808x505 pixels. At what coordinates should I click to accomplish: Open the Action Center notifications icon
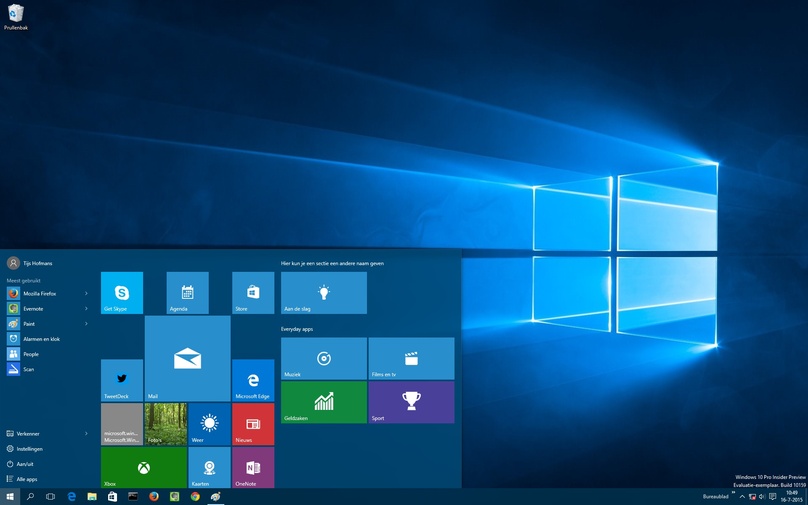pos(772,497)
